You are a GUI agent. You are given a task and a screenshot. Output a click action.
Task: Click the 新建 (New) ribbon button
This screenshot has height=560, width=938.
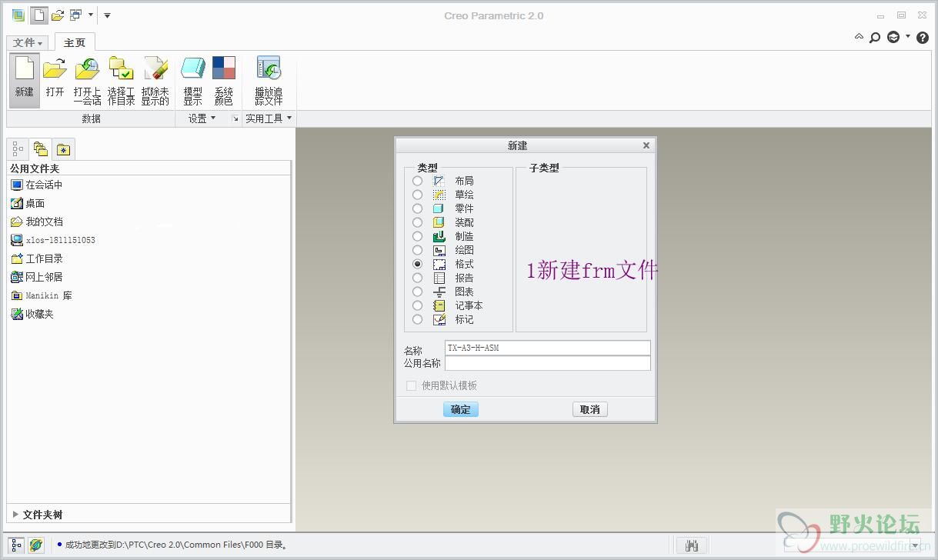pyautogui.click(x=25, y=80)
